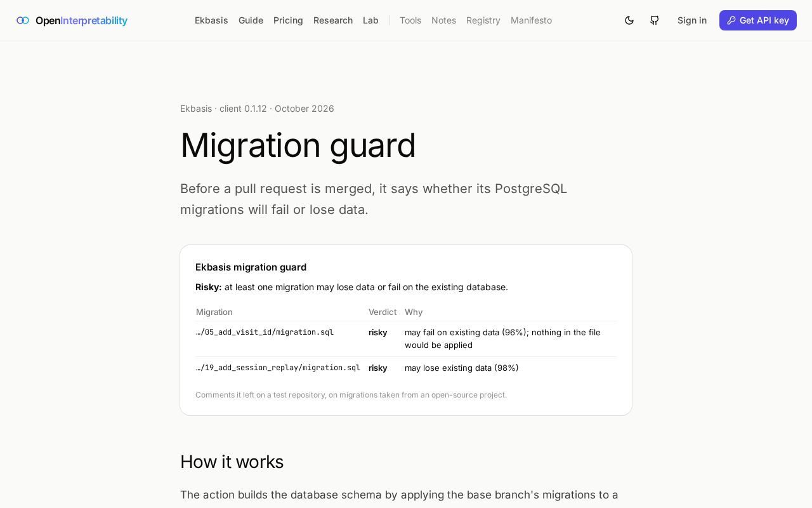Click the Migration column header

(x=214, y=312)
